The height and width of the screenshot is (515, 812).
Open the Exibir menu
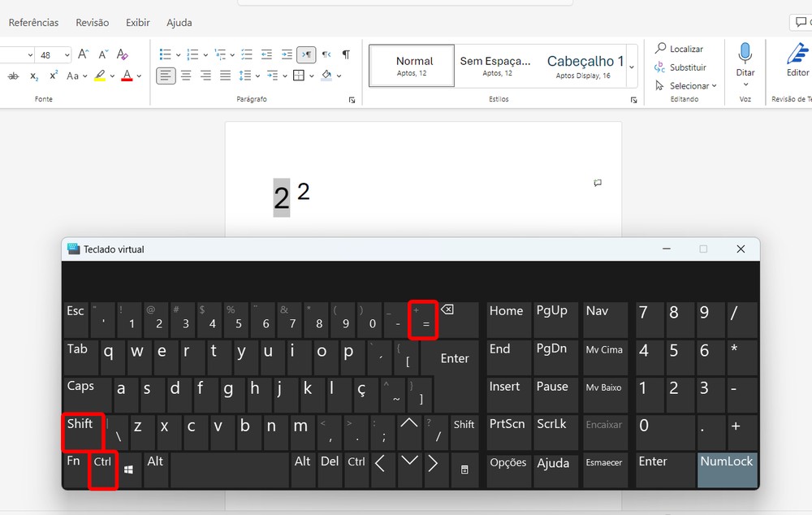tap(137, 22)
